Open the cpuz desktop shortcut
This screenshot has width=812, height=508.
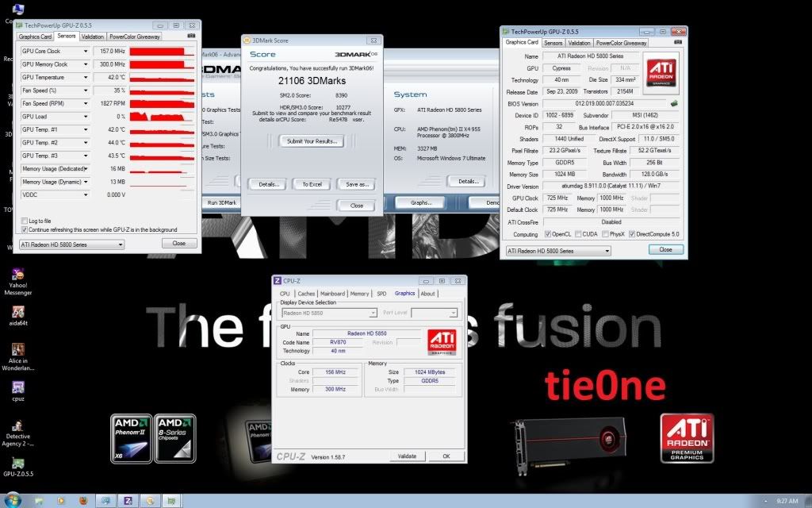click(18, 391)
